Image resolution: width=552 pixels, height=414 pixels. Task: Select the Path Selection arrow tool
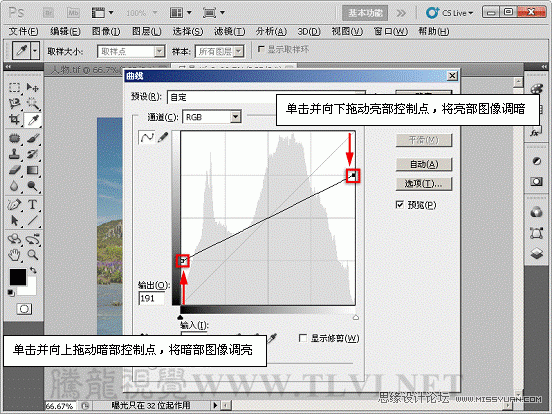14,221
